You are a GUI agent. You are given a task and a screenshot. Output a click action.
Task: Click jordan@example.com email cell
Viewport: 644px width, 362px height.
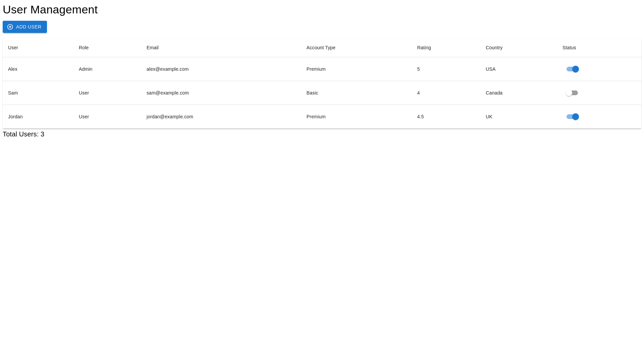(170, 117)
